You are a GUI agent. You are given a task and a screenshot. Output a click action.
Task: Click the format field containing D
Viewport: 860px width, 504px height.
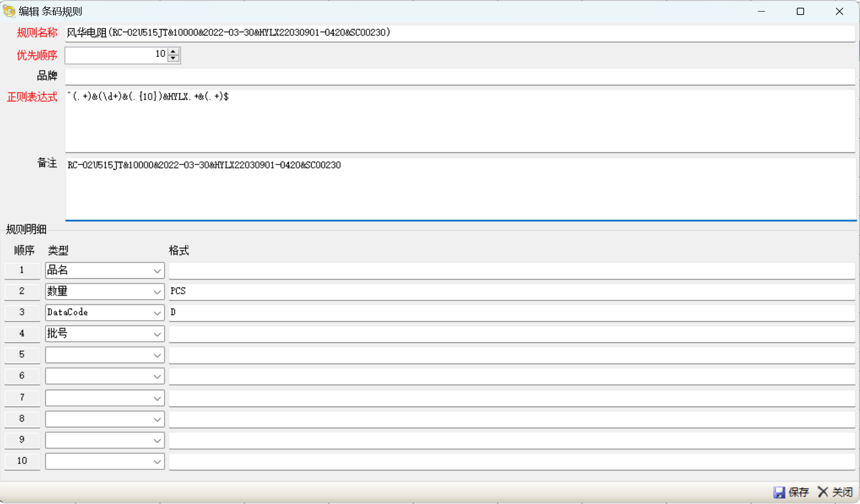pyautogui.click(x=511, y=313)
